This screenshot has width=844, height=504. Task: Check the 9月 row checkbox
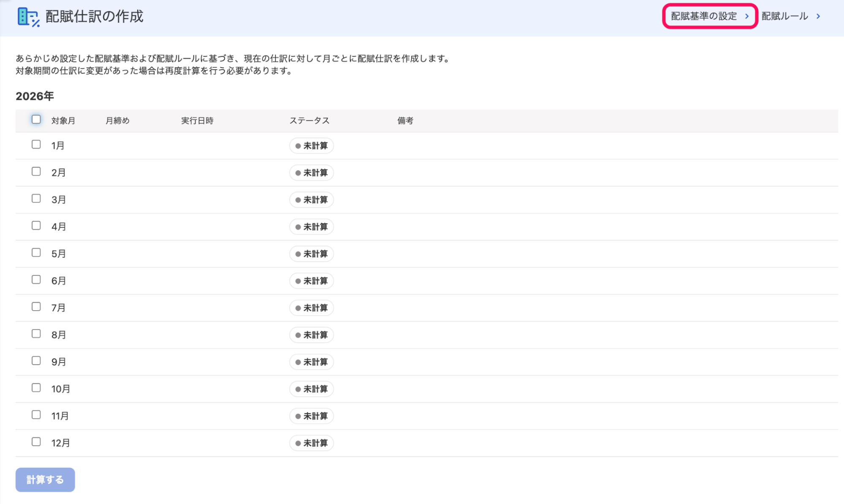(x=36, y=360)
